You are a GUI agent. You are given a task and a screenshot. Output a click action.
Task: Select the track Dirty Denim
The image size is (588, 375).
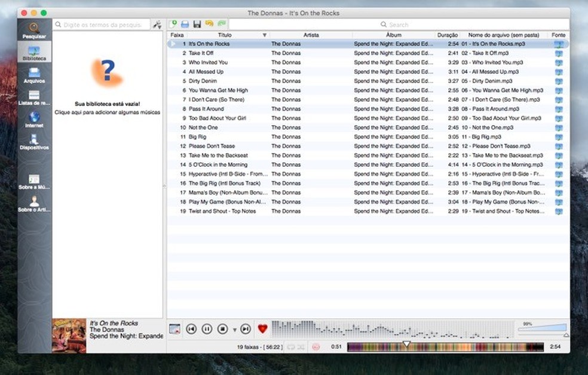(203, 81)
